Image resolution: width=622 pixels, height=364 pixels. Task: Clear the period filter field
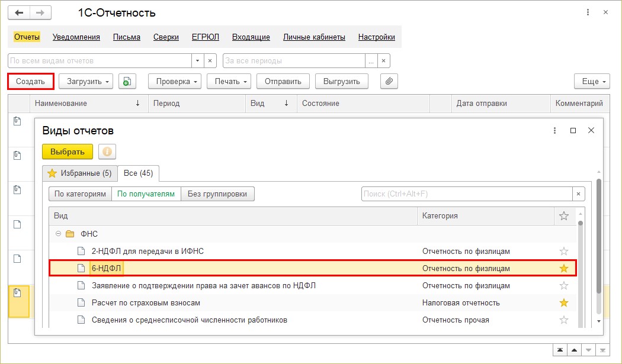coord(384,60)
